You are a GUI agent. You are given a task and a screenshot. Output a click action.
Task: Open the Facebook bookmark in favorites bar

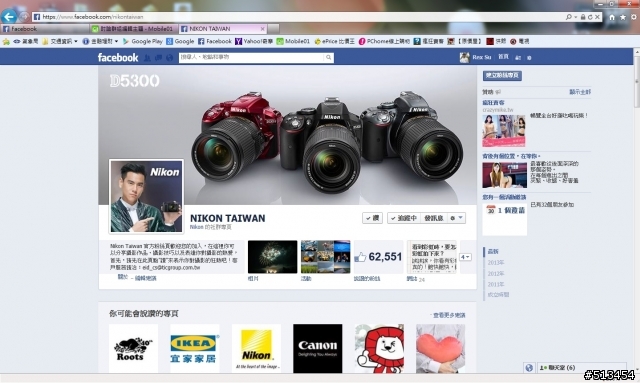click(215, 41)
